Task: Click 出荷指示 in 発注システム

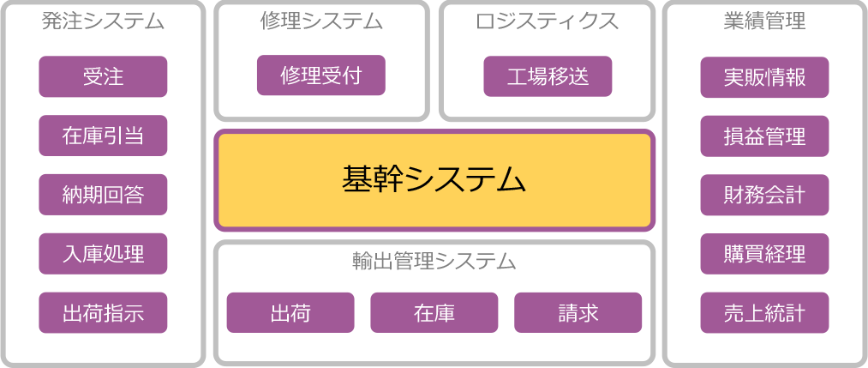Action: pos(103,313)
